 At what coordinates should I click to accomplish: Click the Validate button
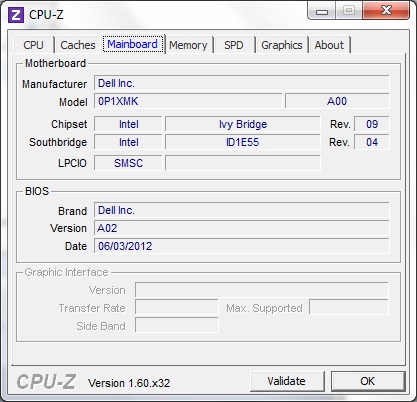pos(287,381)
